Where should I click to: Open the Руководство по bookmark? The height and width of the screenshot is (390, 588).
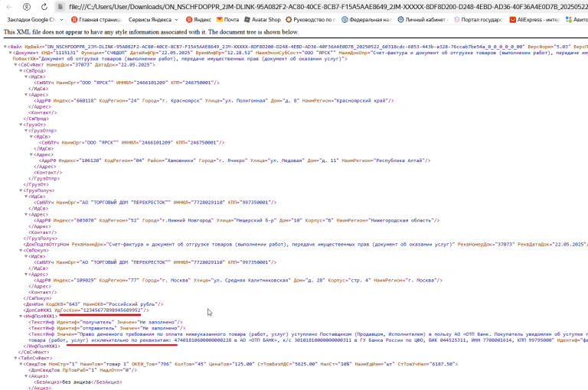[x=311, y=19]
